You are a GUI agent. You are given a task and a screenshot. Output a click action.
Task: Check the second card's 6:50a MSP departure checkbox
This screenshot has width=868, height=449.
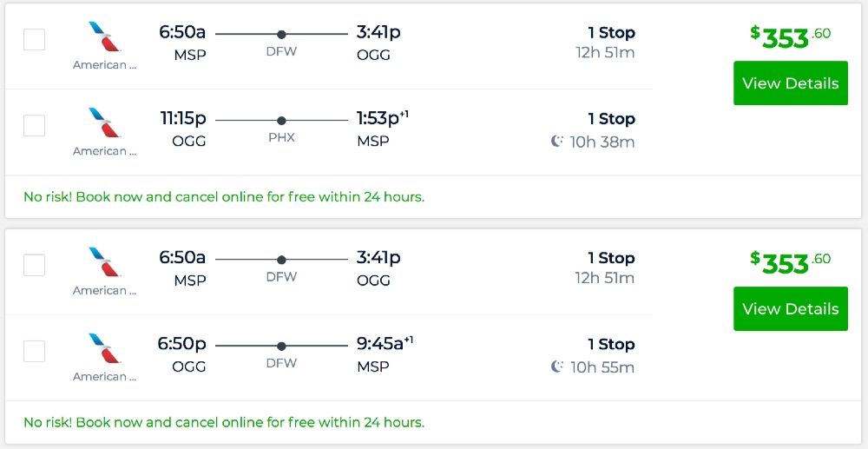point(34,265)
